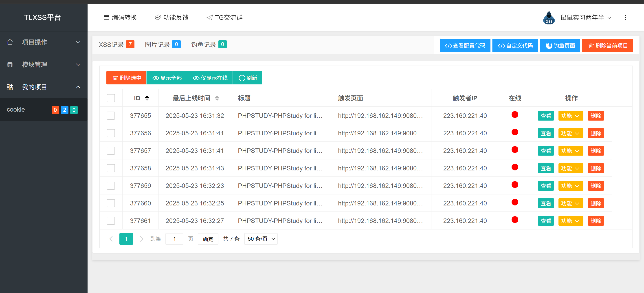
Task: Open the three-dot more options menu
Action: coord(625,18)
